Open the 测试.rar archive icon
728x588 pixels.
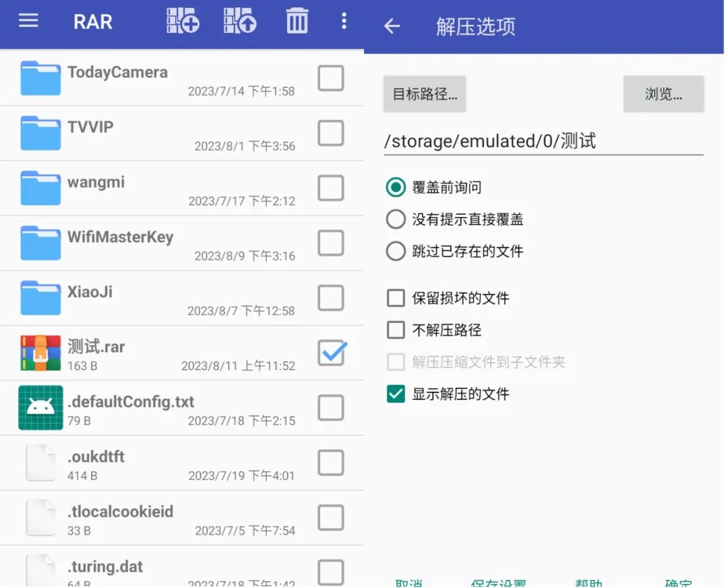40,353
